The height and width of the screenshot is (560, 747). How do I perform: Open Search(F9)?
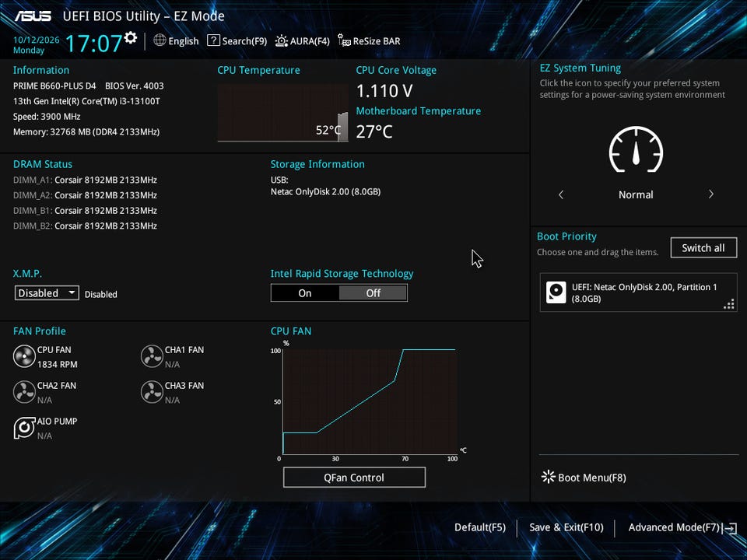237,41
